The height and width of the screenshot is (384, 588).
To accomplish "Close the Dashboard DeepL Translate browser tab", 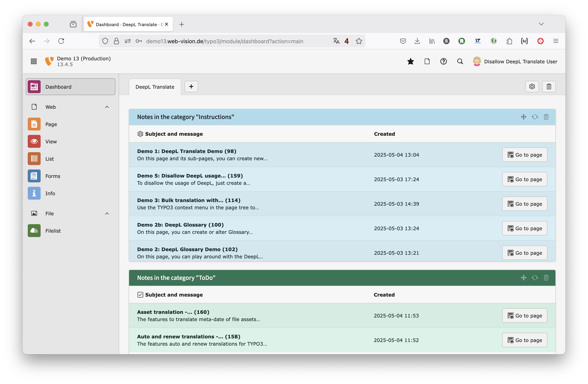I will tap(167, 24).
